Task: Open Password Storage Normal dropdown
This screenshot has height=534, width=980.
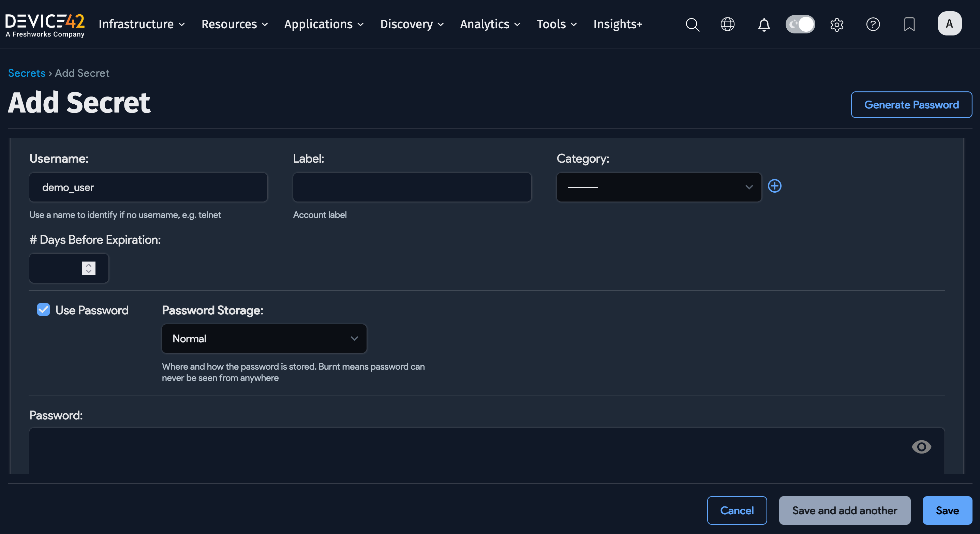Action: pyautogui.click(x=264, y=339)
